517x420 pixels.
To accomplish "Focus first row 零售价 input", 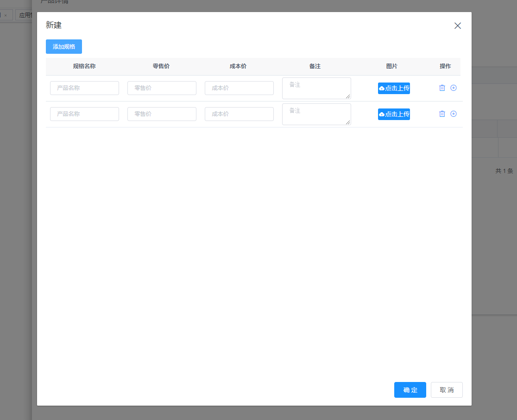I will point(162,88).
